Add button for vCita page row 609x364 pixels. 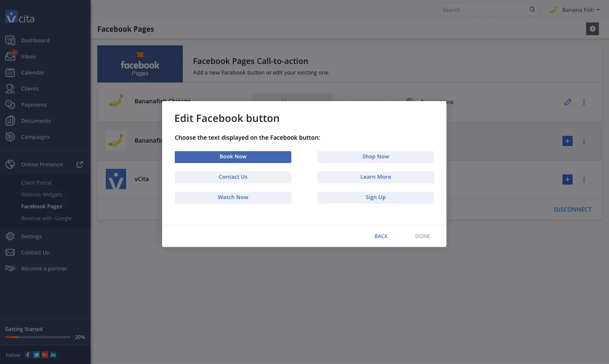[568, 179]
